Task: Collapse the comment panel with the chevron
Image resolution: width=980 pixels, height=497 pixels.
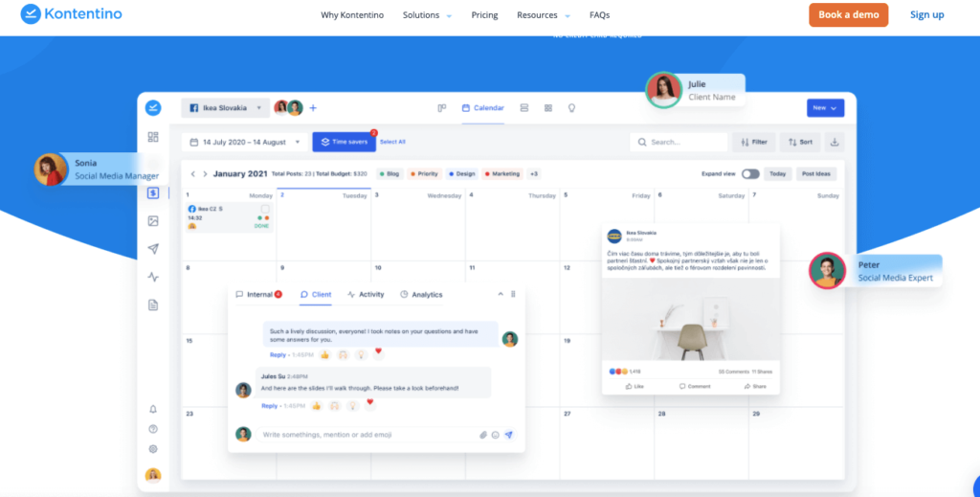Action: [501, 294]
